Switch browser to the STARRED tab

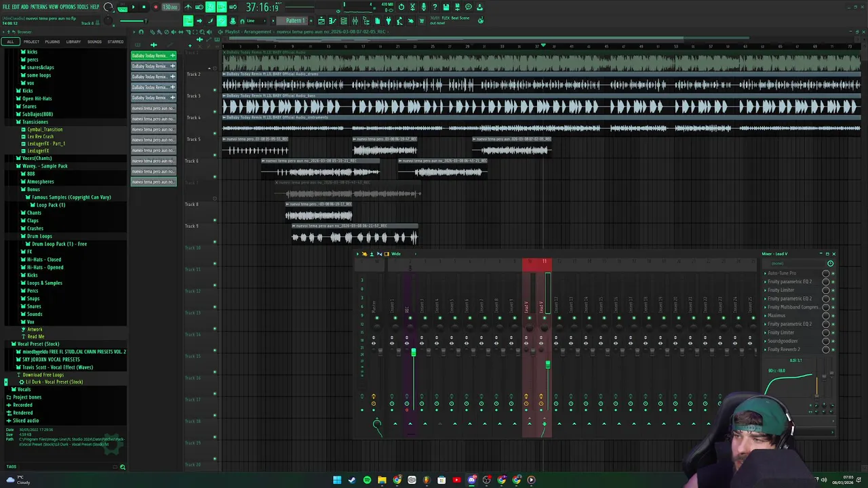[x=115, y=42]
